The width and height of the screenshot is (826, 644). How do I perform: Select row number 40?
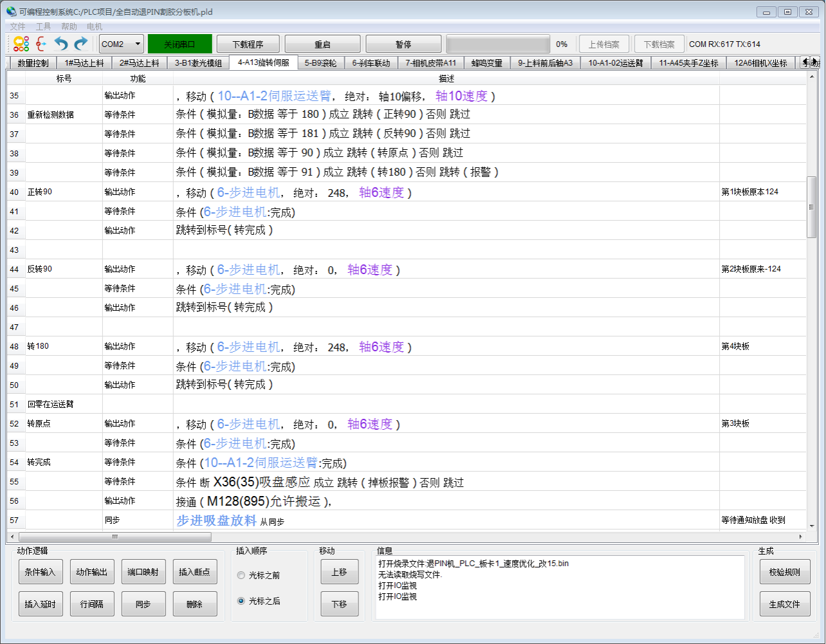[x=15, y=192]
